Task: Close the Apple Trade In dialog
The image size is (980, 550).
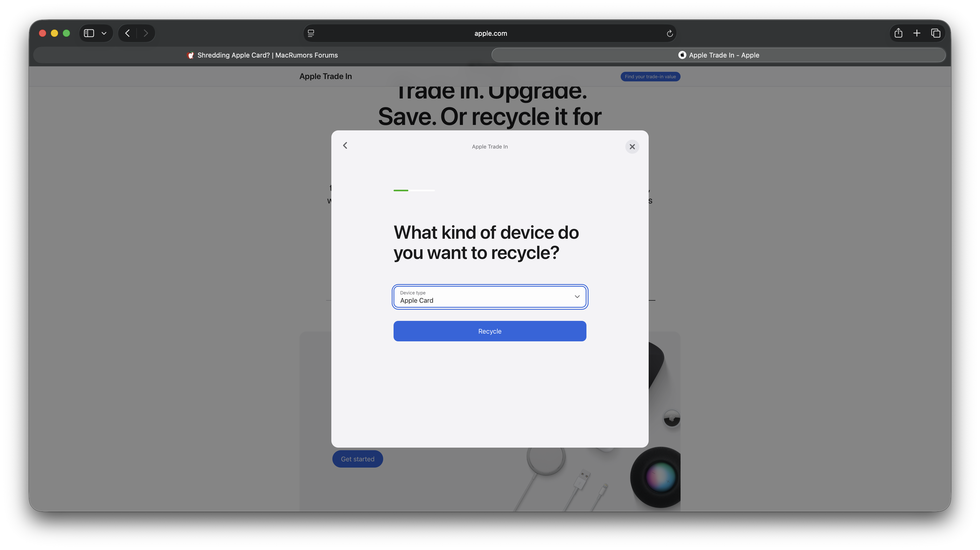Action: coord(632,146)
